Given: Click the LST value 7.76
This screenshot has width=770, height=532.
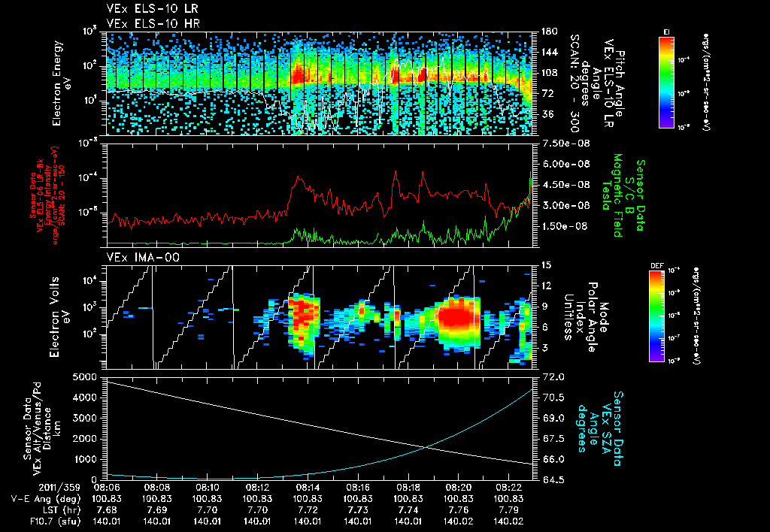Looking at the screenshot, I should click(x=458, y=510).
